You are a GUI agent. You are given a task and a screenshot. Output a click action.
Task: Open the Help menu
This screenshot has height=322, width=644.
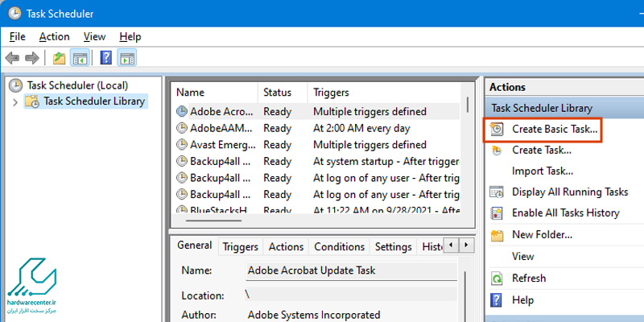tap(130, 36)
